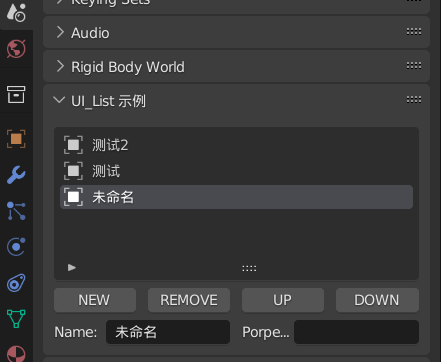Open the Collection properties tab
Screen dimensions: 441x362
16,94
